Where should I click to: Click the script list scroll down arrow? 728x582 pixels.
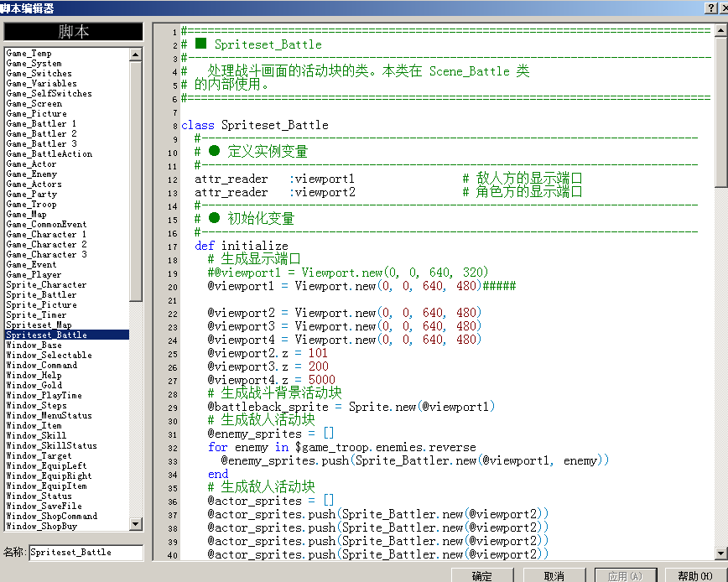136,524
